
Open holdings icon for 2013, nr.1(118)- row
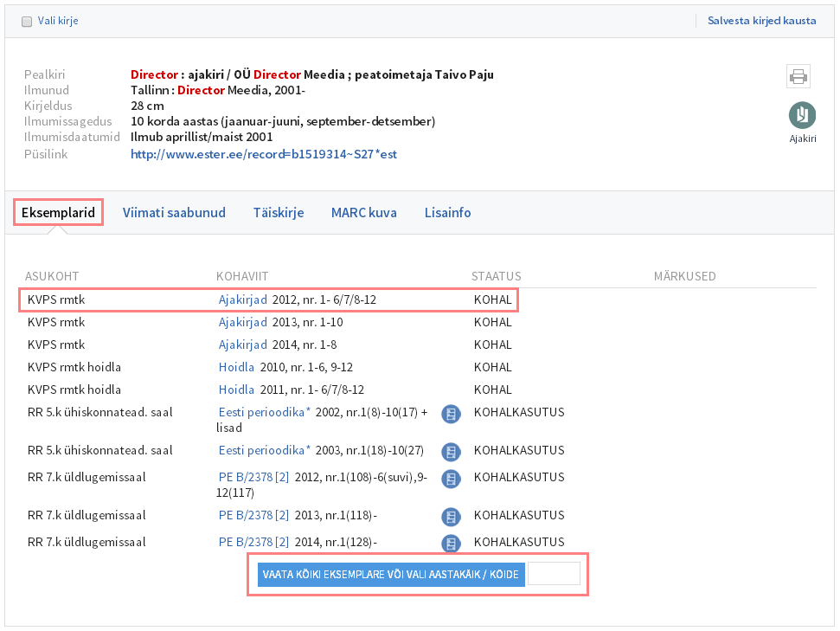click(451, 517)
